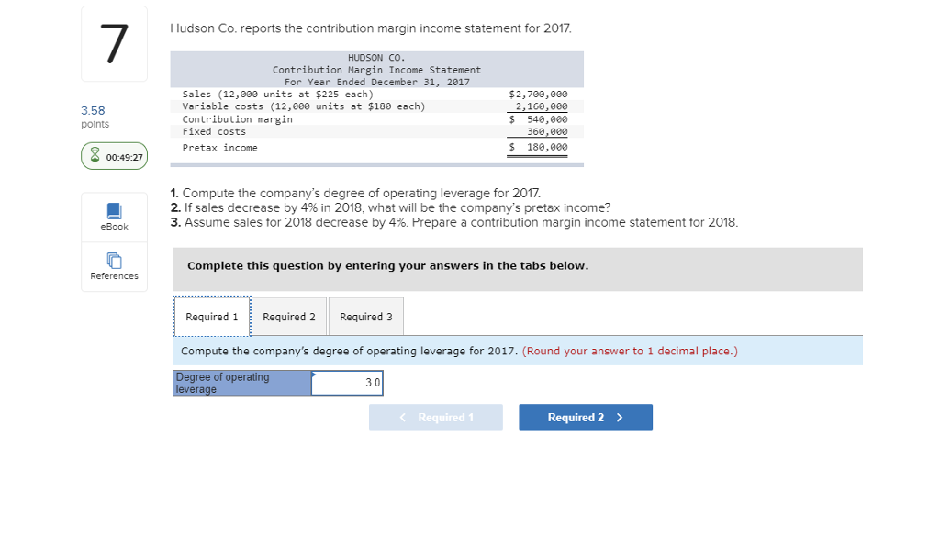Switch to the Required 1 tab
Viewport: 940px width, 560px height.
click(x=212, y=317)
